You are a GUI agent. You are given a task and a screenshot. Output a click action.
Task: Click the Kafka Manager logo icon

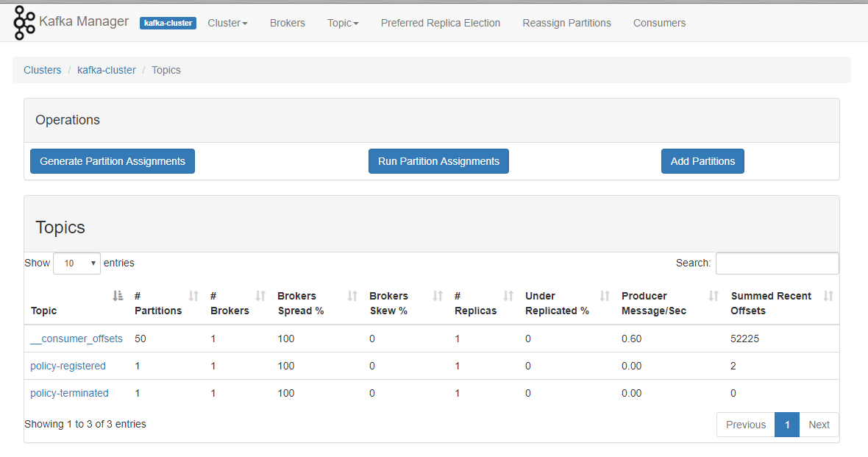click(24, 23)
